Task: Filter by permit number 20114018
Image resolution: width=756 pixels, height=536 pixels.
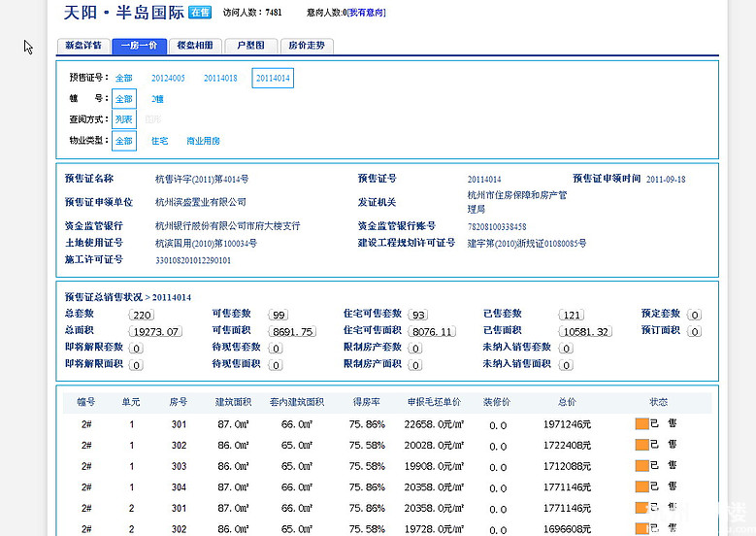Action: click(x=220, y=78)
